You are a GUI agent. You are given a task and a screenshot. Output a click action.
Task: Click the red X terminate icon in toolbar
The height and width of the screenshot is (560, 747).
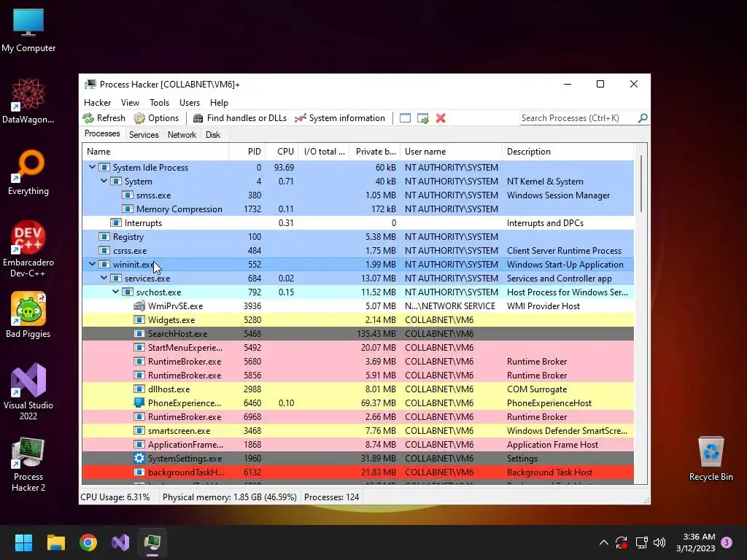[441, 118]
